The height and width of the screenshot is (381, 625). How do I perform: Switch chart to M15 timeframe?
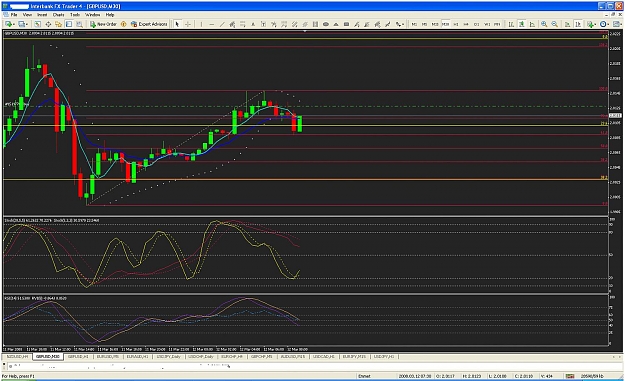click(x=435, y=24)
